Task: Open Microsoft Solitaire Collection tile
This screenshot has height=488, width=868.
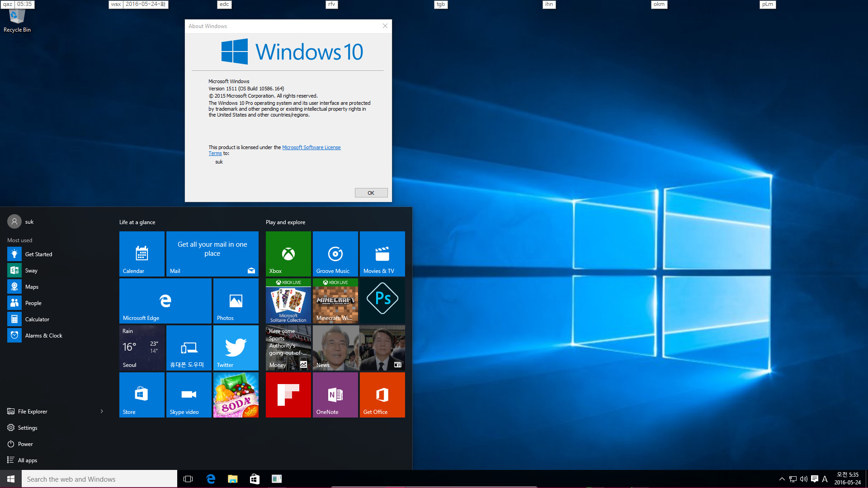Action: pyautogui.click(x=288, y=301)
